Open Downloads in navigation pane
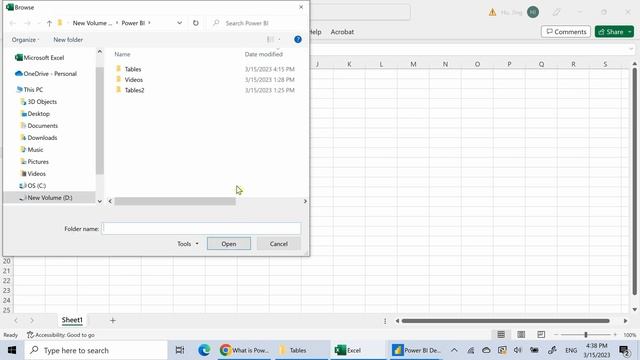640x360 pixels. 42,138
